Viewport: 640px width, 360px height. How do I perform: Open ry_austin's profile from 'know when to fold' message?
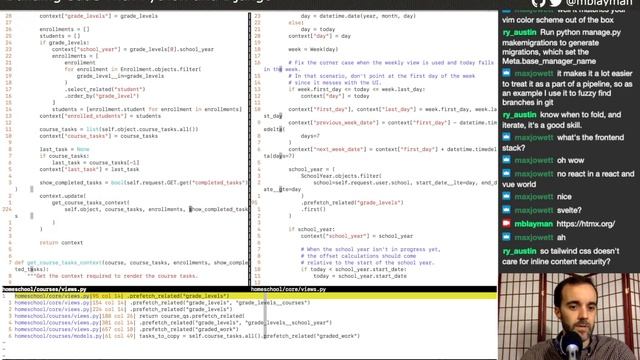pos(519,115)
